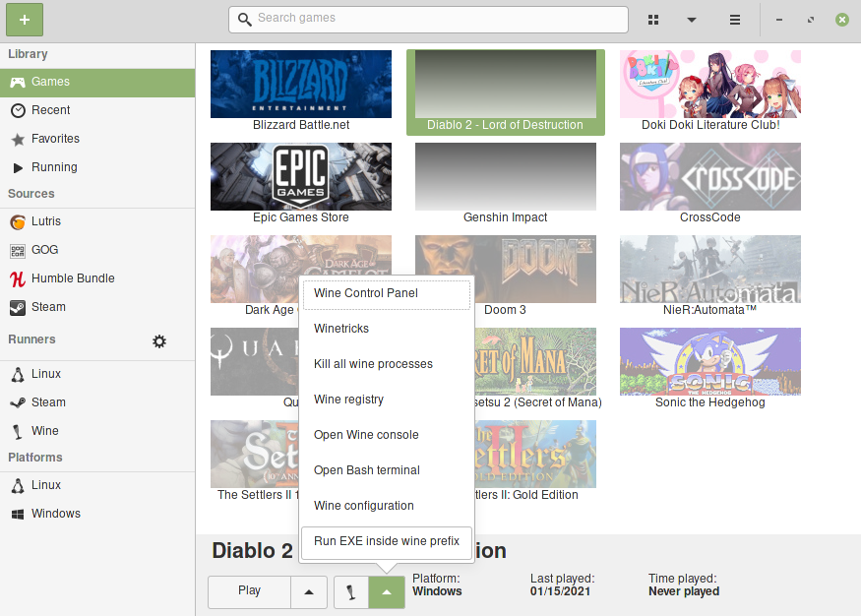Image resolution: width=861 pixels, height=616 pixels.
Task: Select the Linux runner
Action: (x=97, y=375)
